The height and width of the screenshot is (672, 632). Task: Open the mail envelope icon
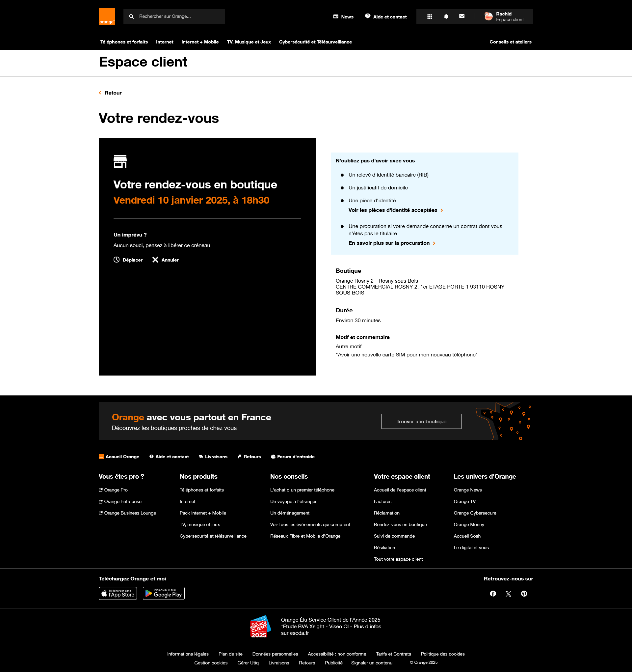pyautogui.click(x=462, y=16)
